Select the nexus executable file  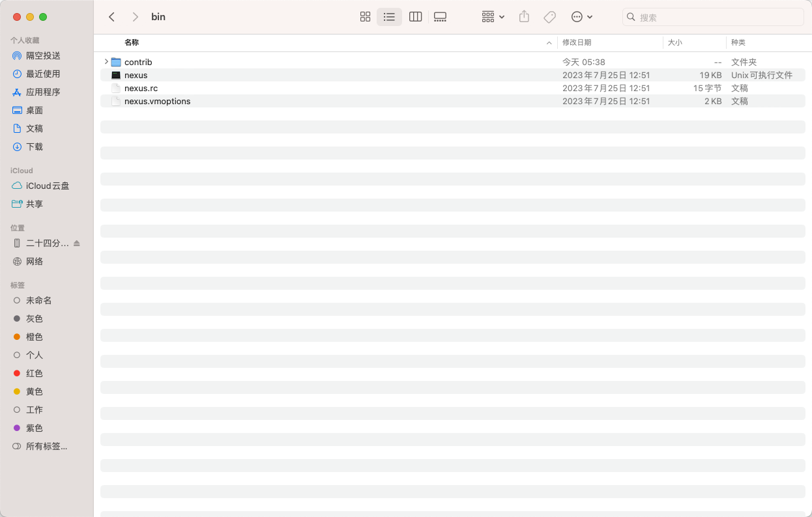(136, 75)
